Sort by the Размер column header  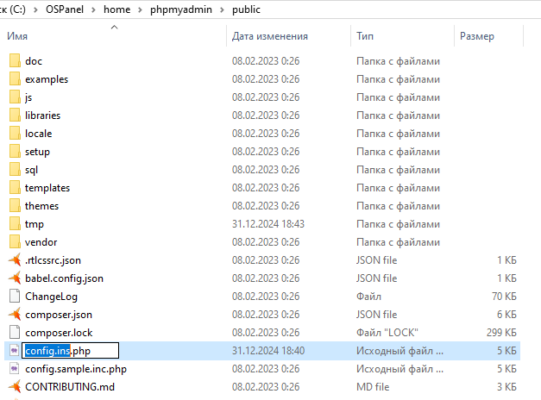click(x=477, y=36)
